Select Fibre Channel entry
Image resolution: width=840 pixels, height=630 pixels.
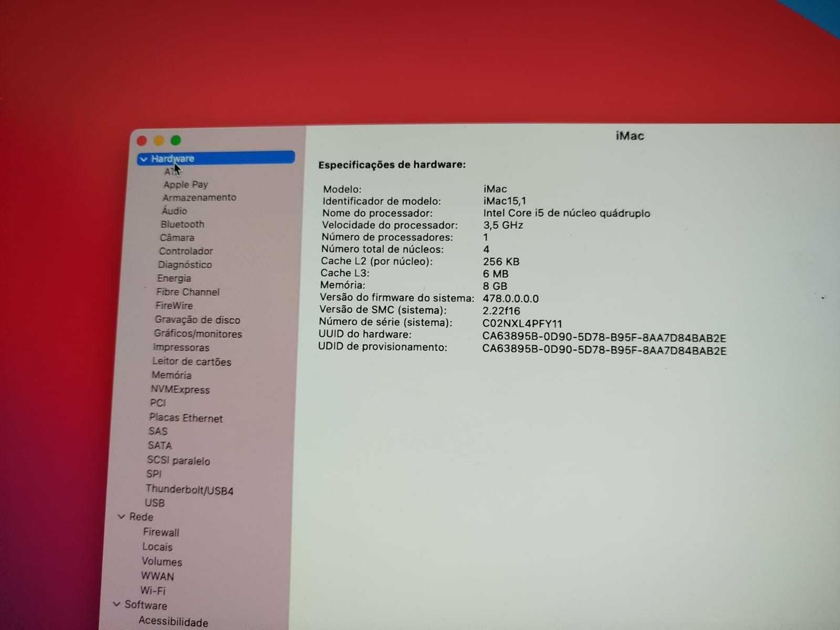[x=187, y=292]
